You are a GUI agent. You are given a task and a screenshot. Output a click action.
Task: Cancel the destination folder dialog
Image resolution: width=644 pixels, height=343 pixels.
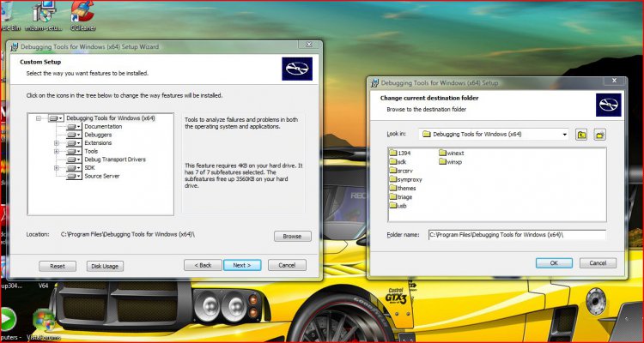[598, 263]
